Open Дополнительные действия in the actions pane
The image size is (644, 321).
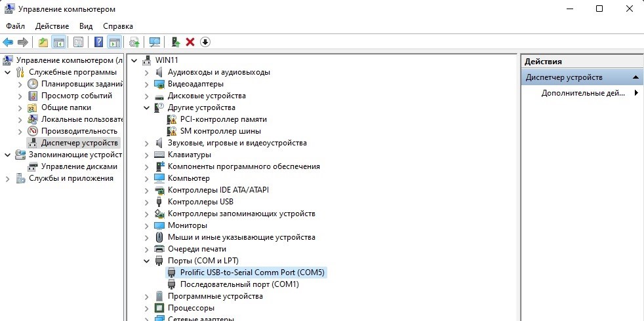(583, 93)
